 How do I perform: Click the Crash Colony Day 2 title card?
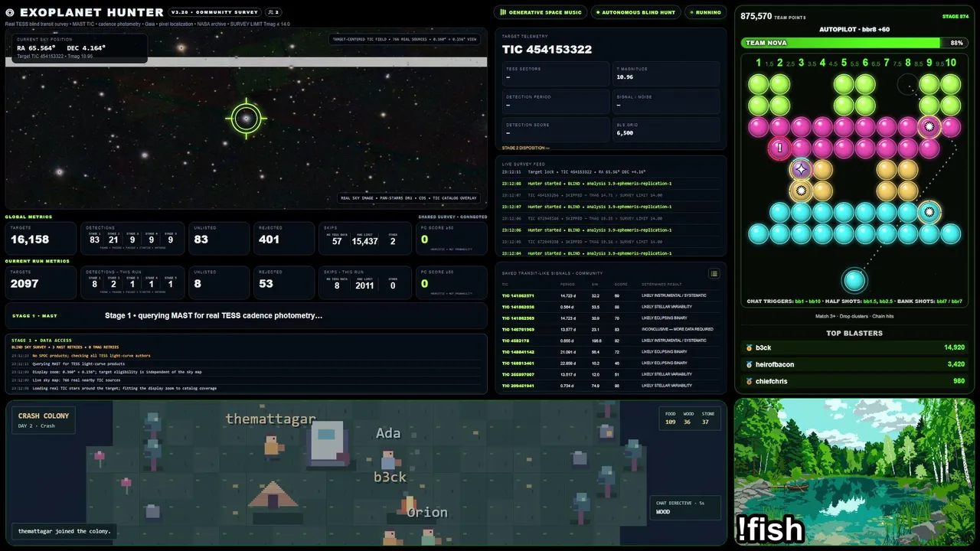(44, 420)
